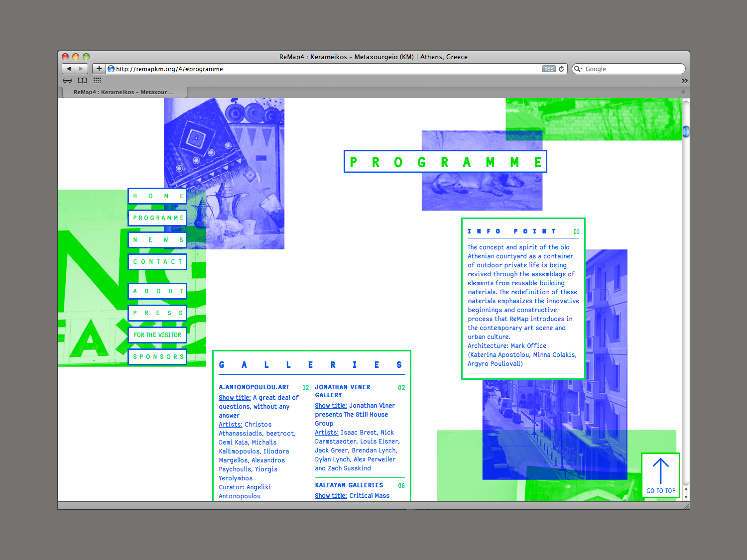Click the vertical scrollbar thumb
This screenshot has height=560, width=747.
pos(686,131)
